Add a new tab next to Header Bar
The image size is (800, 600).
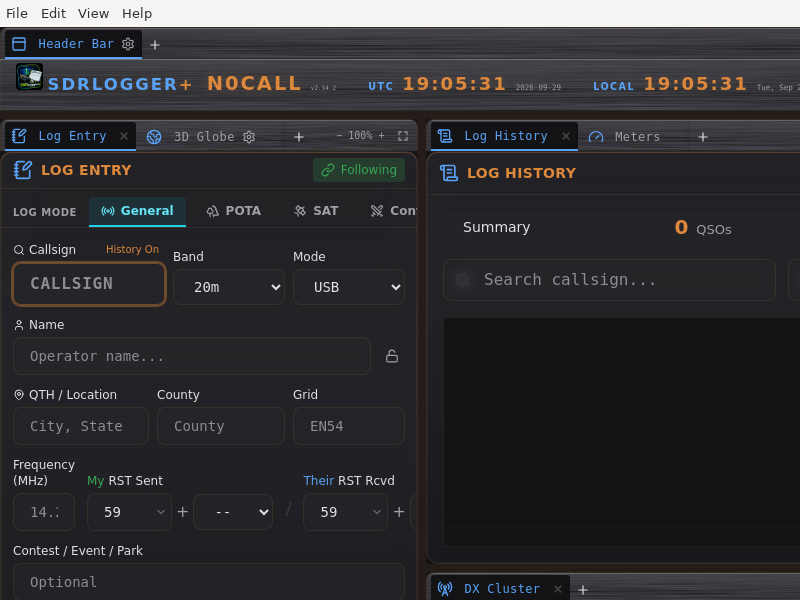click(155, 45)
